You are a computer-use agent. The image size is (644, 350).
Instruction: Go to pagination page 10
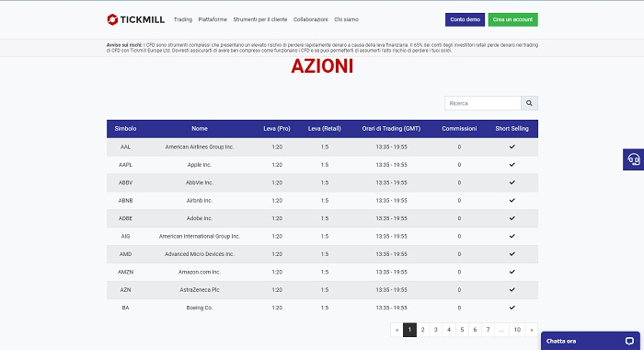click(517, 330)
